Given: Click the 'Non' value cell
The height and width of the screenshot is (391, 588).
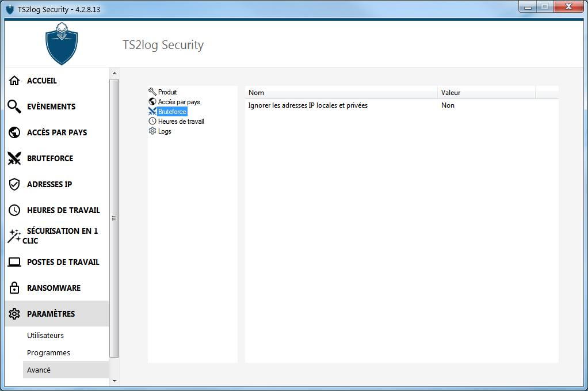Looking at the screenshot, I should point(448,105).
